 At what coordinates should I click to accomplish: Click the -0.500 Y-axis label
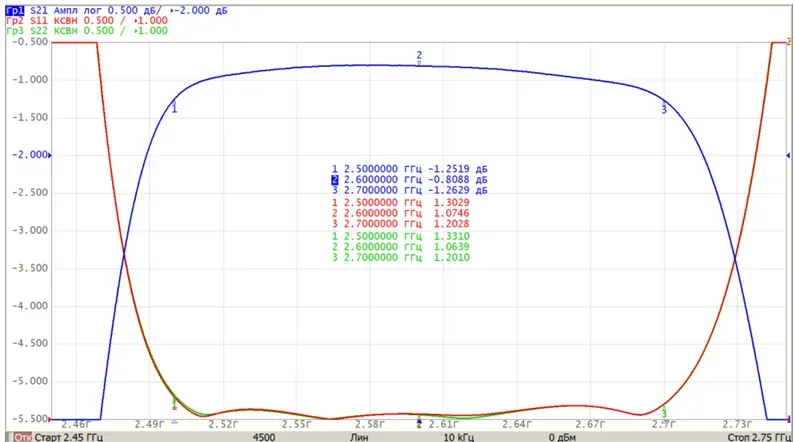pyautogui.click(x=30, y=42)
